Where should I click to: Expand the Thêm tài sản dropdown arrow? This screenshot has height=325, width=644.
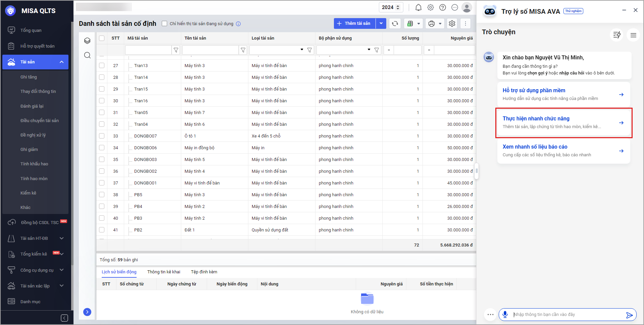381,23
